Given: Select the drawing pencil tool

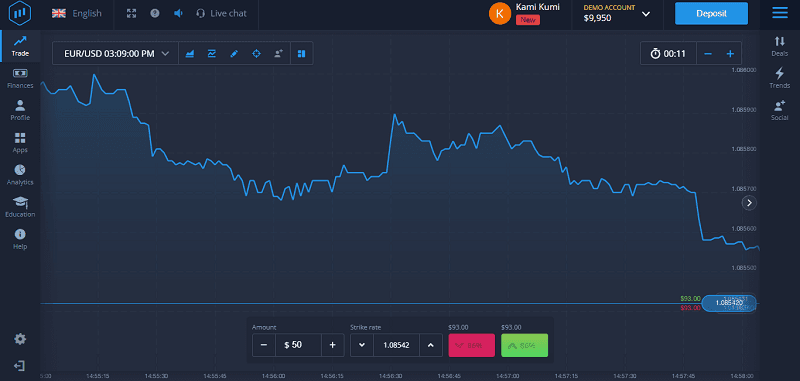Looking at the screenshot, I should (x=234, y=54).
